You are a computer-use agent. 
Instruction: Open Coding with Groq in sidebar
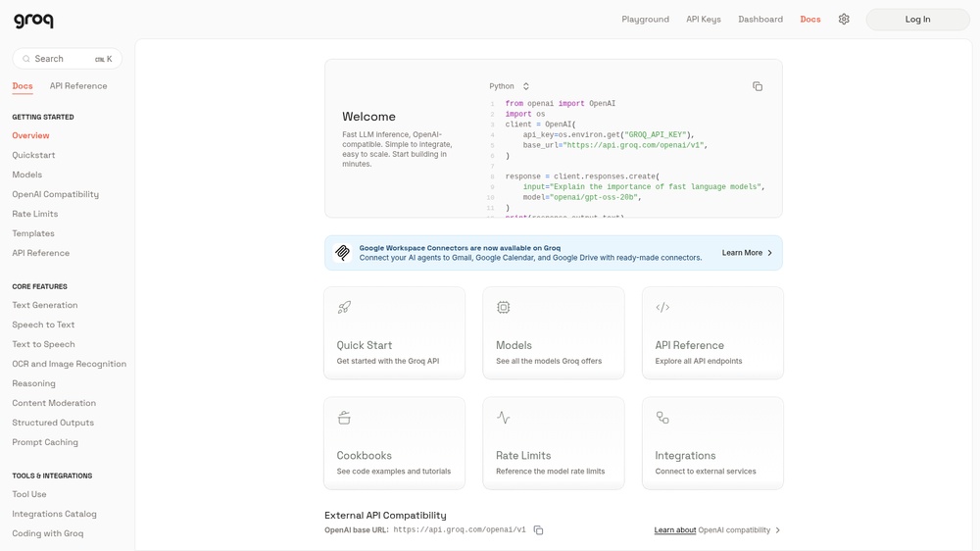tap(47, 533)
